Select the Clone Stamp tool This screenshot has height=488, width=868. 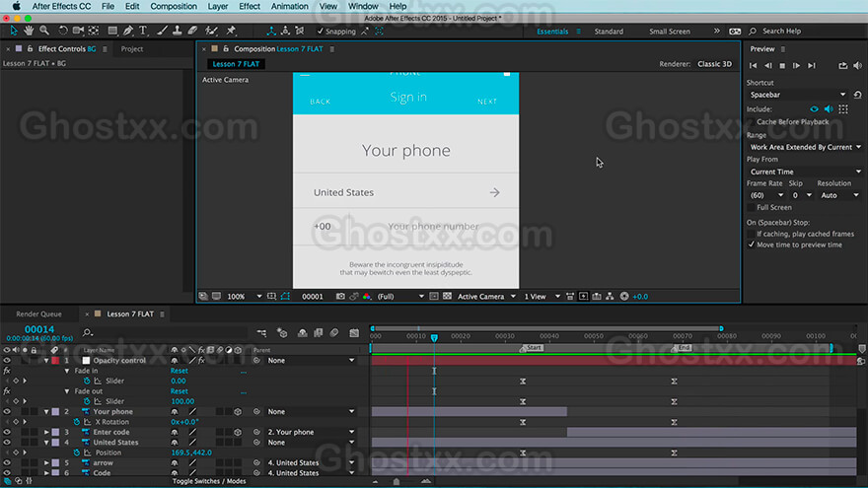click(x=178, y=31)
